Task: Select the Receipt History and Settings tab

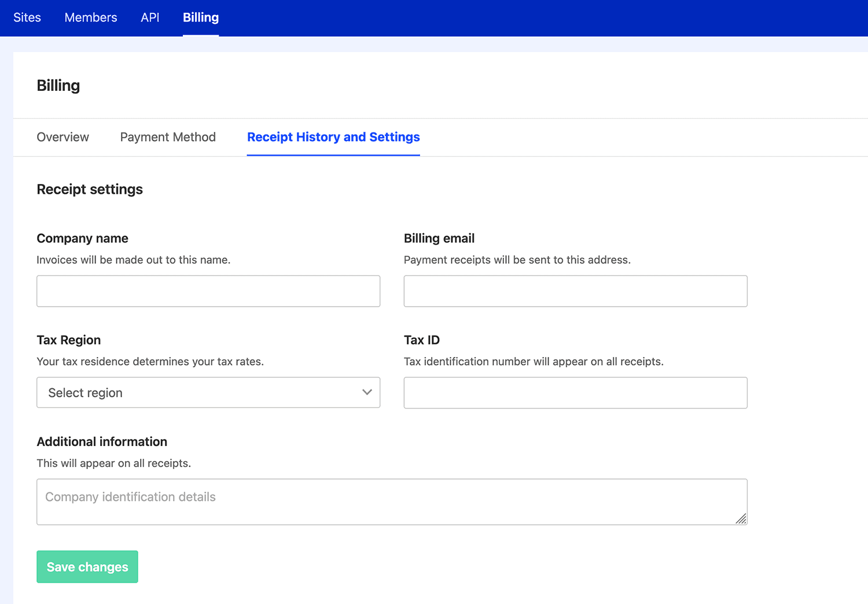Action: [333, 137]
